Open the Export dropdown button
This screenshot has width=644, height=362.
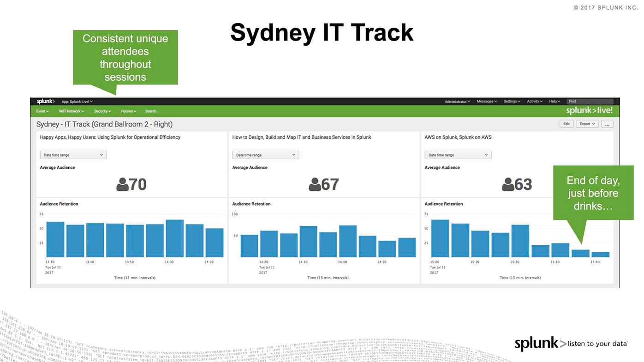click(587, 124)
